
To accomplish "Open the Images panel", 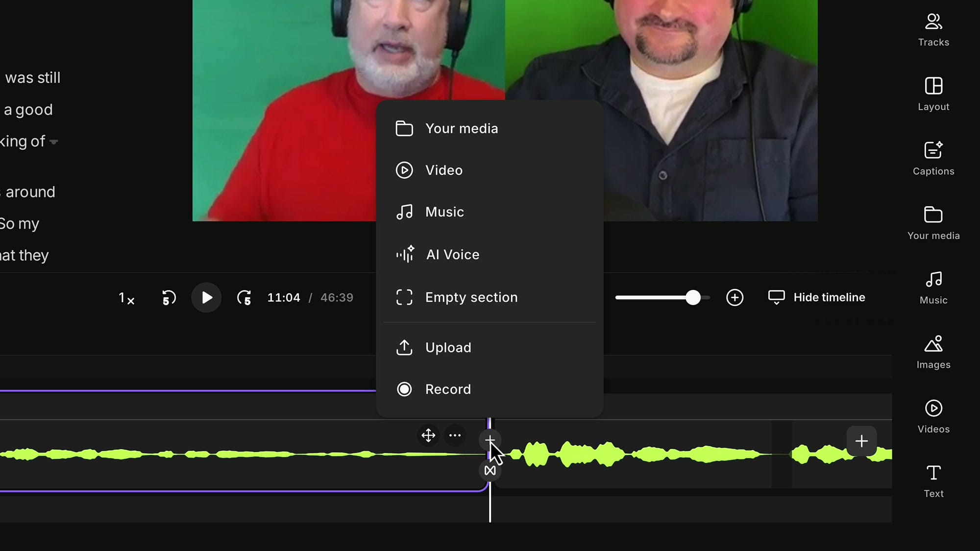I will pos(933,352).
